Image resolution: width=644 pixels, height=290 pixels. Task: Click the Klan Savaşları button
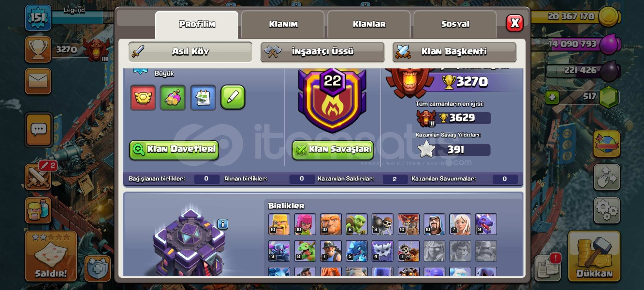tap(333, 150)
